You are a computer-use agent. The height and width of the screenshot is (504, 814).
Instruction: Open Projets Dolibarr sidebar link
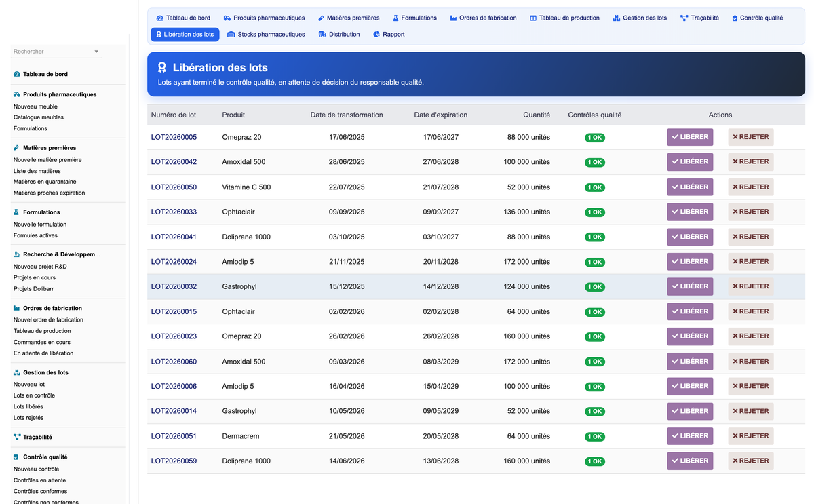click(33, 289)
